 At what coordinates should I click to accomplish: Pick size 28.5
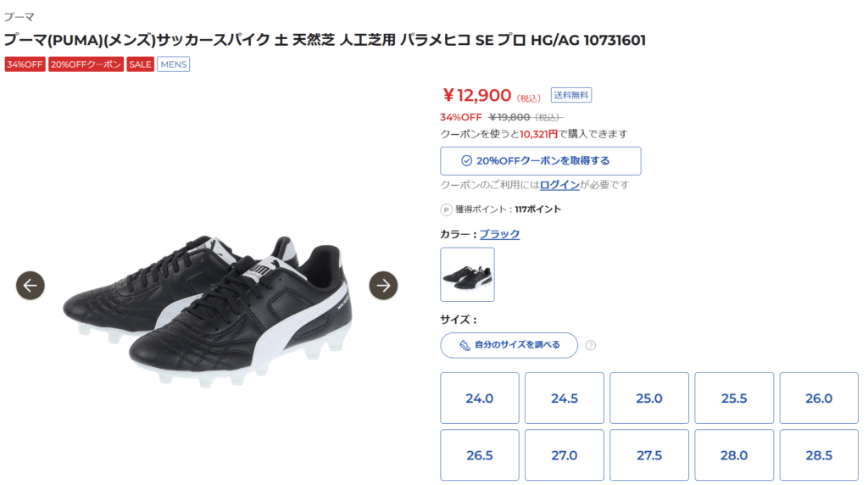818,455
